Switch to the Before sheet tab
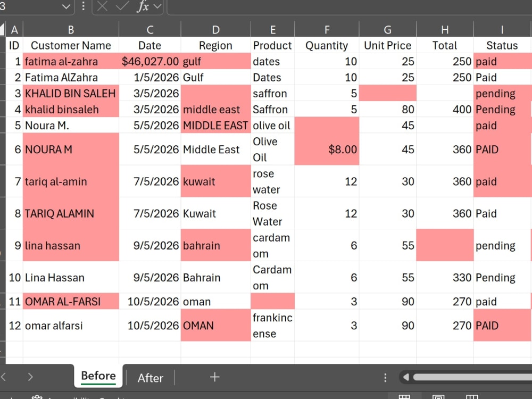The width and height of the screenshot is (532, 399). (98, 376)
